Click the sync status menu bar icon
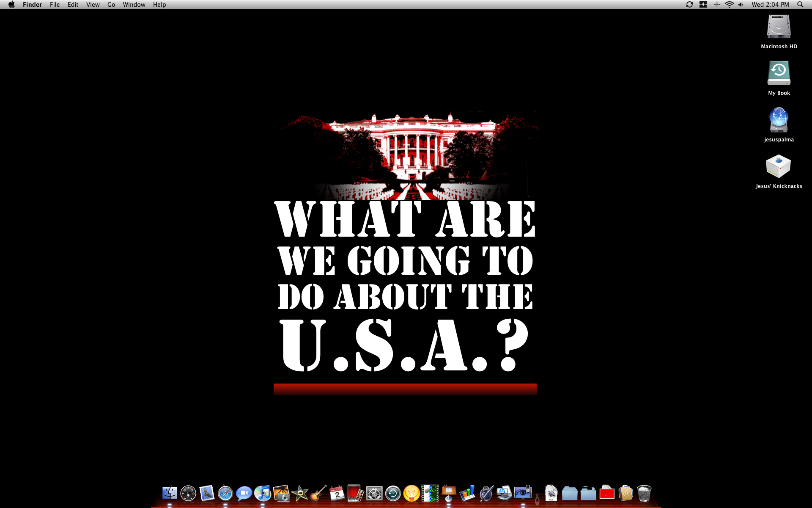 pyautogui.click(x=689, y=5)
